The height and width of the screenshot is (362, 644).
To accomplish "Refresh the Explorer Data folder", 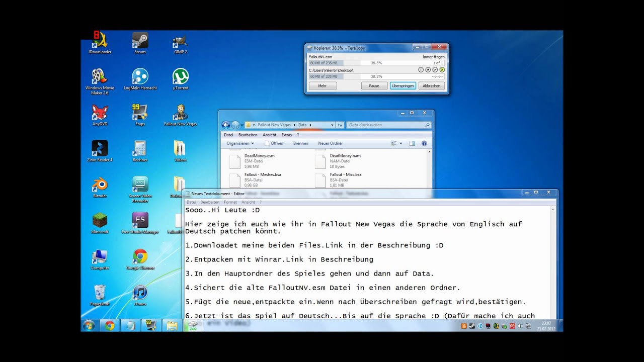I will pyautogui.click(x=340, y=125).
